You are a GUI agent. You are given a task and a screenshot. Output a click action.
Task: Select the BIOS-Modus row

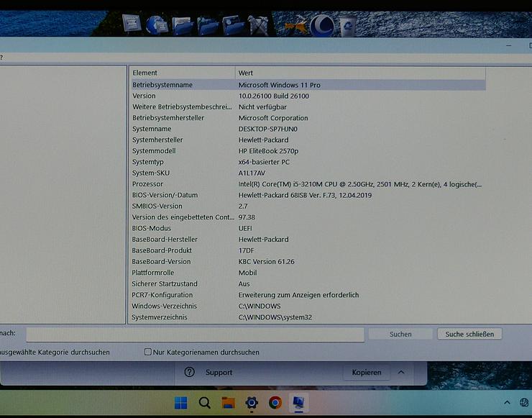pos(151,228)
